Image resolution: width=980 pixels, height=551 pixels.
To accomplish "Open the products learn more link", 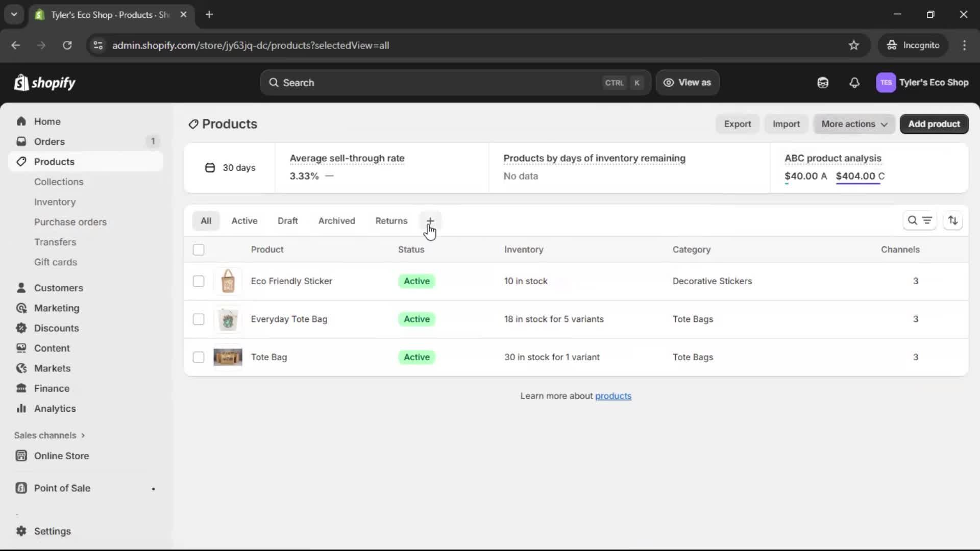I will click(613, 396).
